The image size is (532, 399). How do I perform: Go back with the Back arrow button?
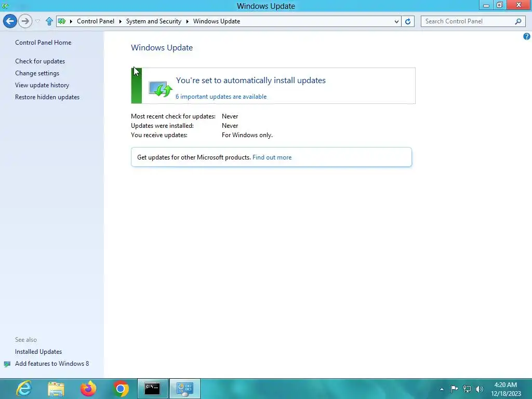coord(10,21)
